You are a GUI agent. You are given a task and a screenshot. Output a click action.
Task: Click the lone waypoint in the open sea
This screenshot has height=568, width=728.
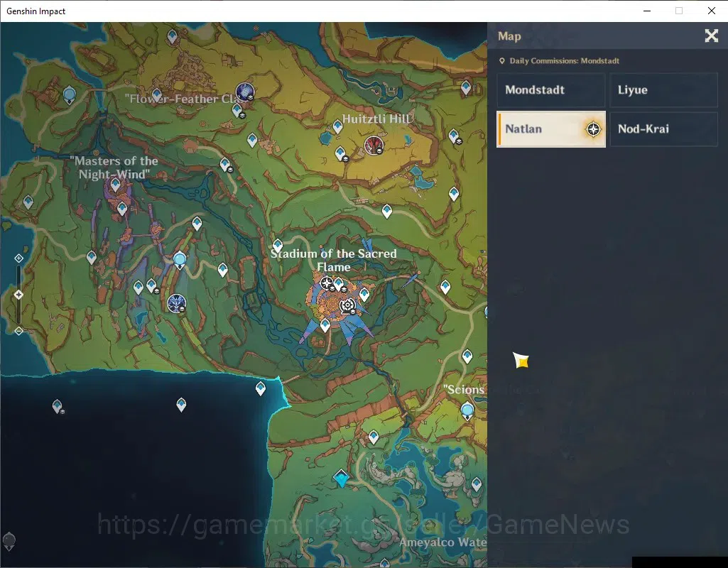pos(182,405)
